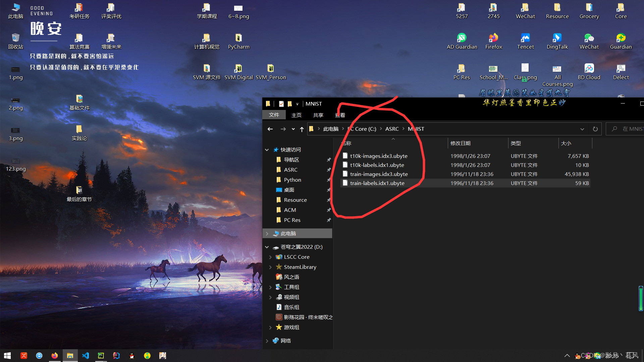Click the Windows Start button
This screenshot has width=644, height=362.
tap(7, 356)
